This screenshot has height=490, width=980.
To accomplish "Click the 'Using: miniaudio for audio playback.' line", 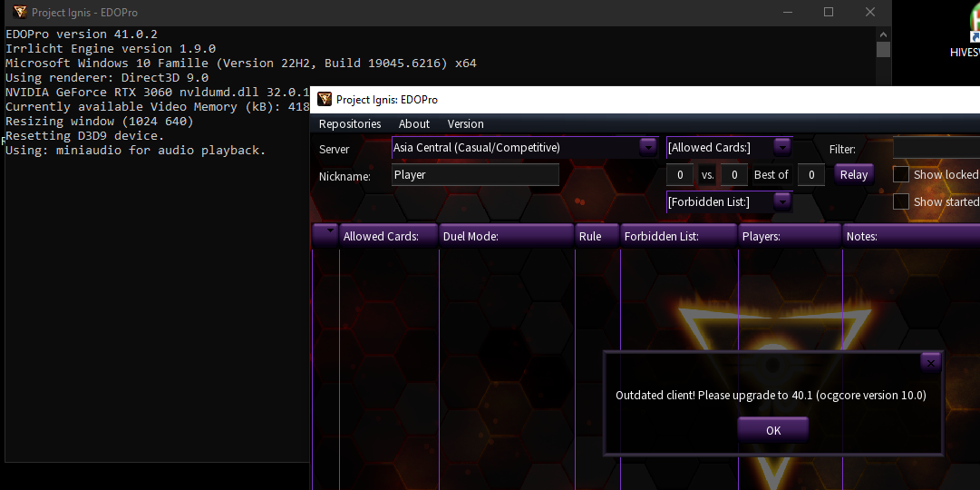I will coord(136,151).
